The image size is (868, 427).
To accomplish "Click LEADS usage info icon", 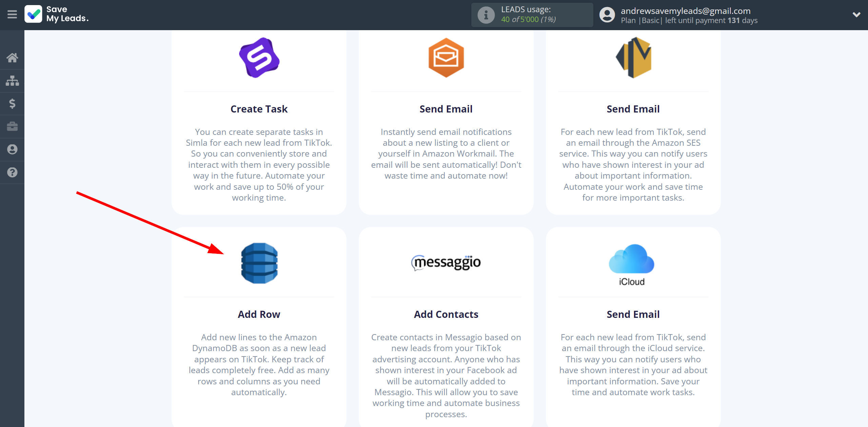I will [x=486, y=15].
